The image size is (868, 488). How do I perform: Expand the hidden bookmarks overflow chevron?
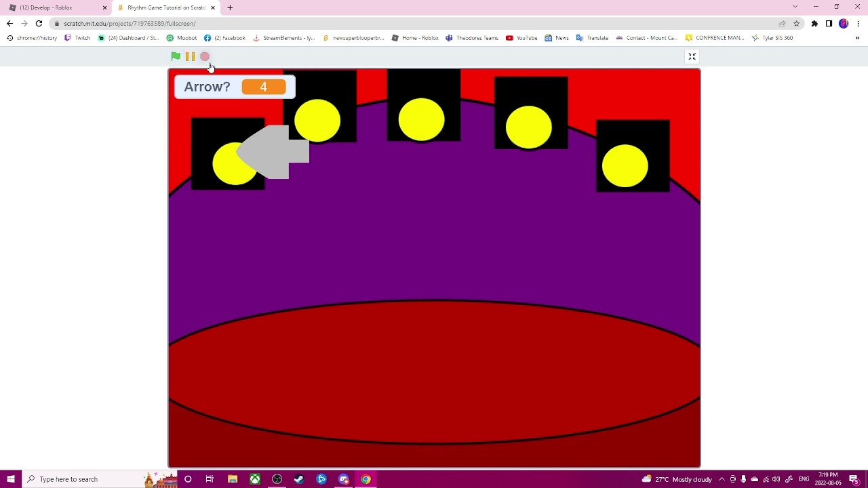(857, 38)
